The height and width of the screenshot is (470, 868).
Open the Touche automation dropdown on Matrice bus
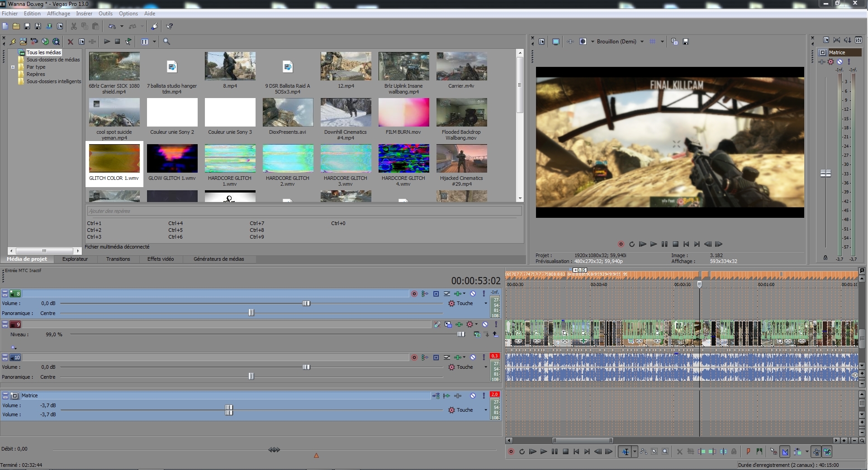pyautogui.click(x=486, y=410)
